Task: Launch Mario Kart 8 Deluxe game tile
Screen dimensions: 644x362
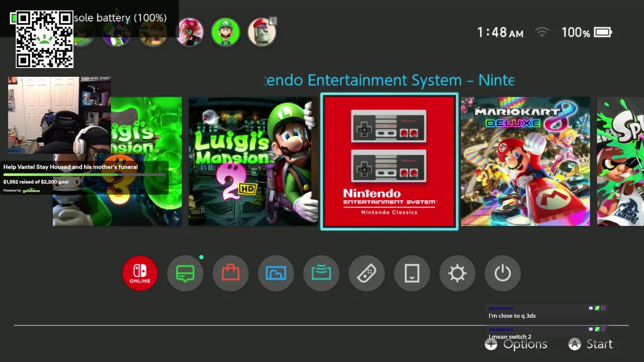Action: tap(525, 161)
